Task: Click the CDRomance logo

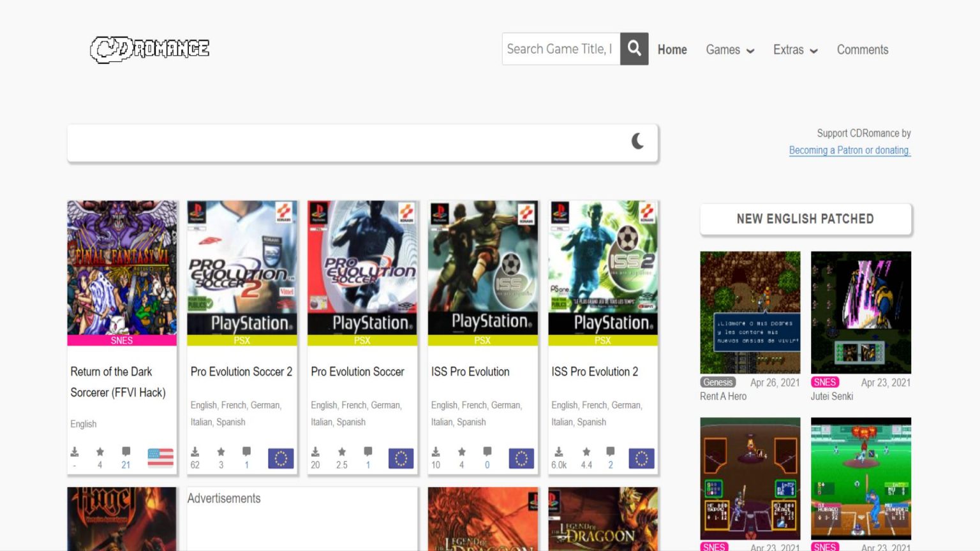Action: pyautogui.click(x=150, y=49)
